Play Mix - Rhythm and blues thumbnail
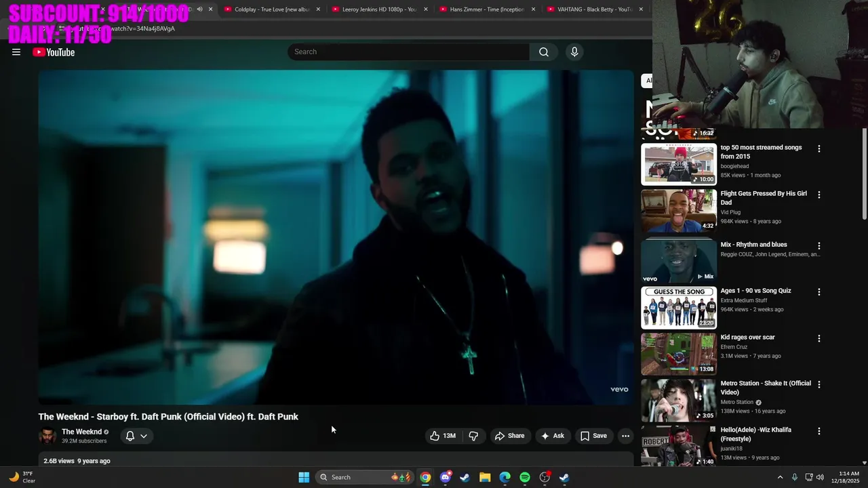868x488 pixels. (x=679, y=261)
